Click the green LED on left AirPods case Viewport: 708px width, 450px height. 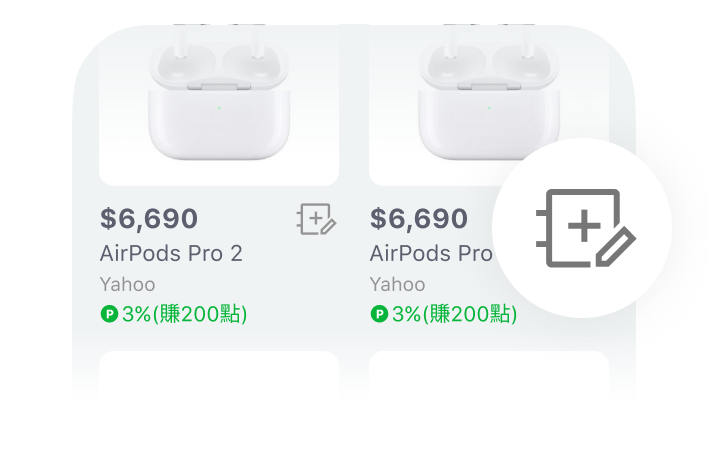(219, 107)
